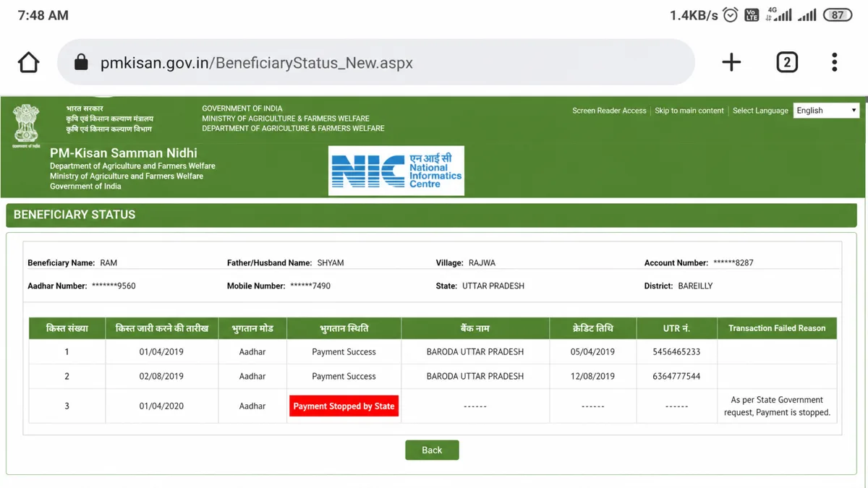
Task: Open a new tab with plus icon
Action: (731, 62)
